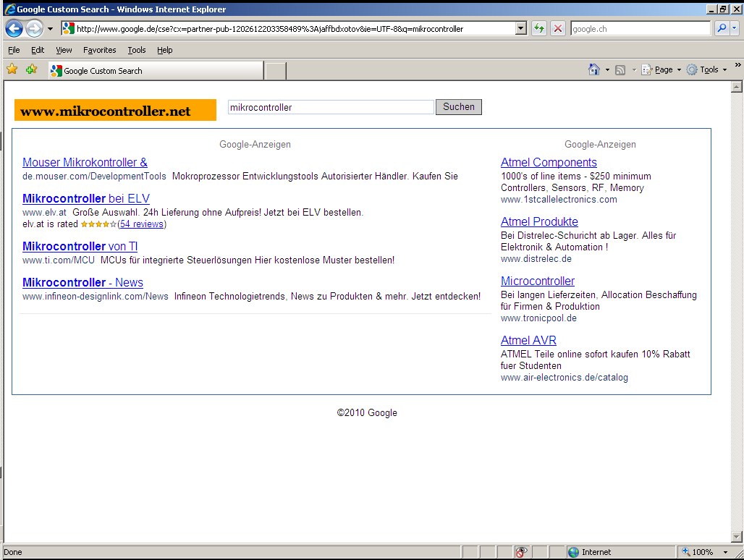Click the Internet security zone indicator
Image resolution: width=744 pixels, height=560 pixels.
621,552
